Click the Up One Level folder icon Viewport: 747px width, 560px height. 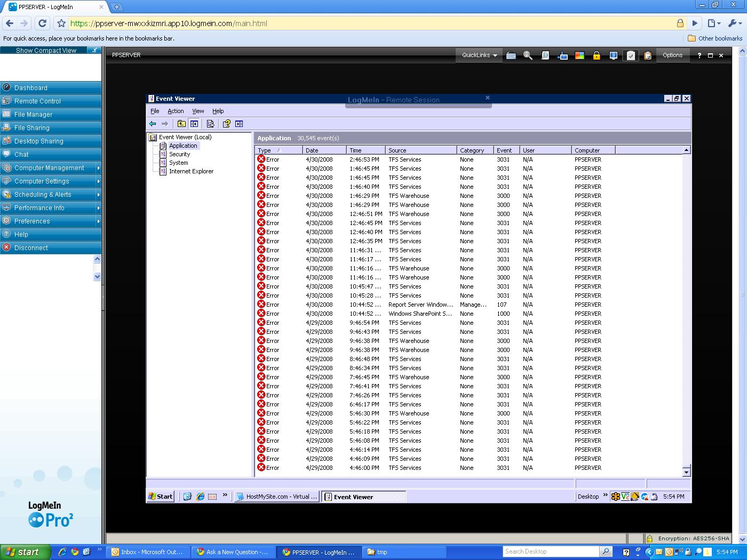(181, 124)
